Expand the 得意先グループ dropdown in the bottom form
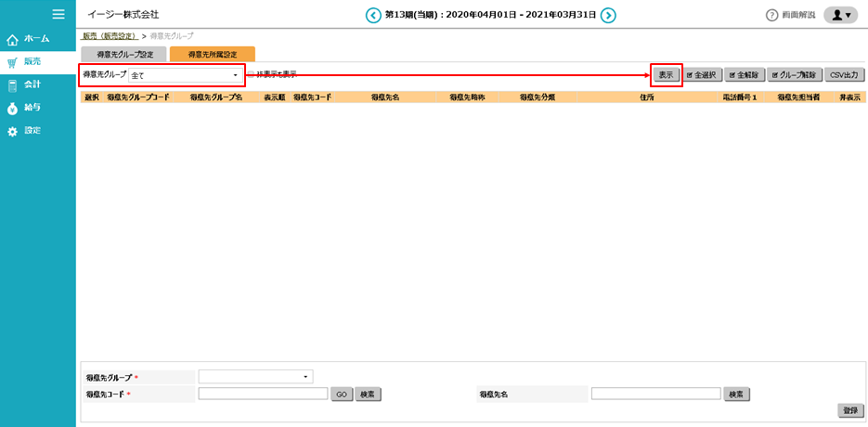Screen dimensions: 868x427 [x=255, y=377]
